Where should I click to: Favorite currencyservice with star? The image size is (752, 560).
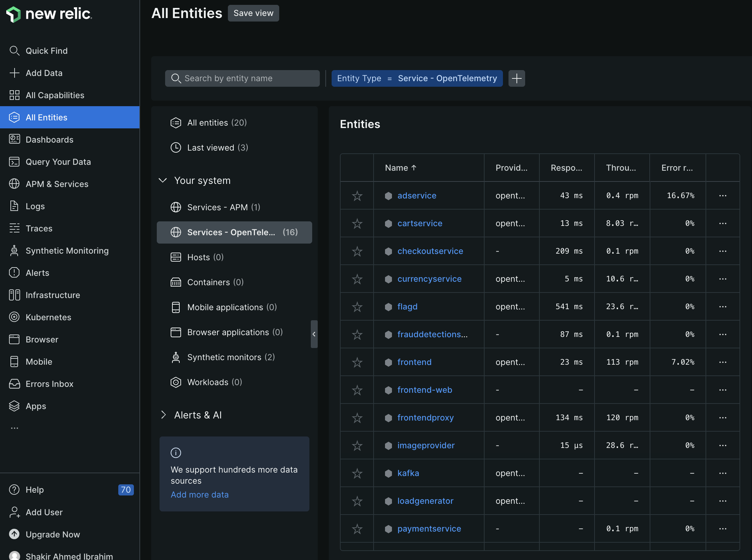(x=357, y=279)
